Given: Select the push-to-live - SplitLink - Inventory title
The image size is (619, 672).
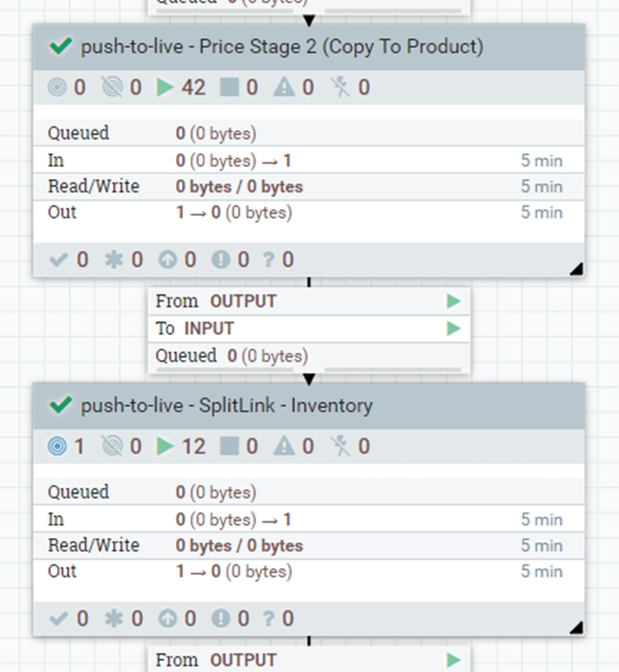Looking at the screenshot, I should point(226,405).
